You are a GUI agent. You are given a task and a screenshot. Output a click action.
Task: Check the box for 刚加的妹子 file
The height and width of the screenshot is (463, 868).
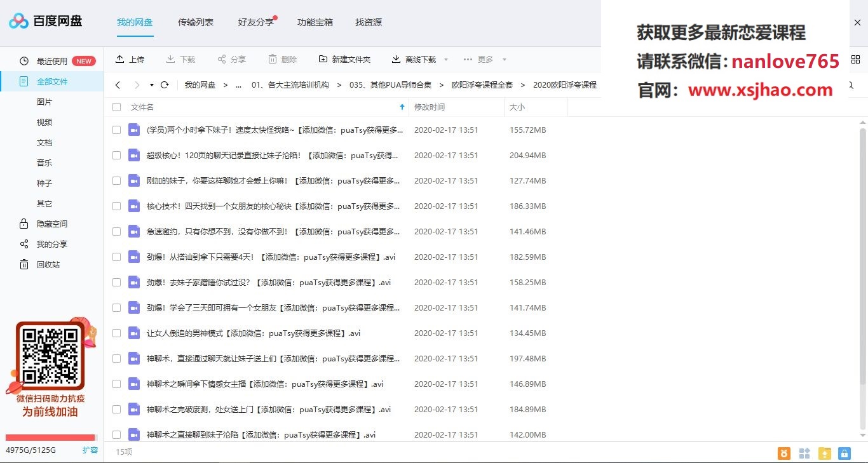(x=116, y=180)
